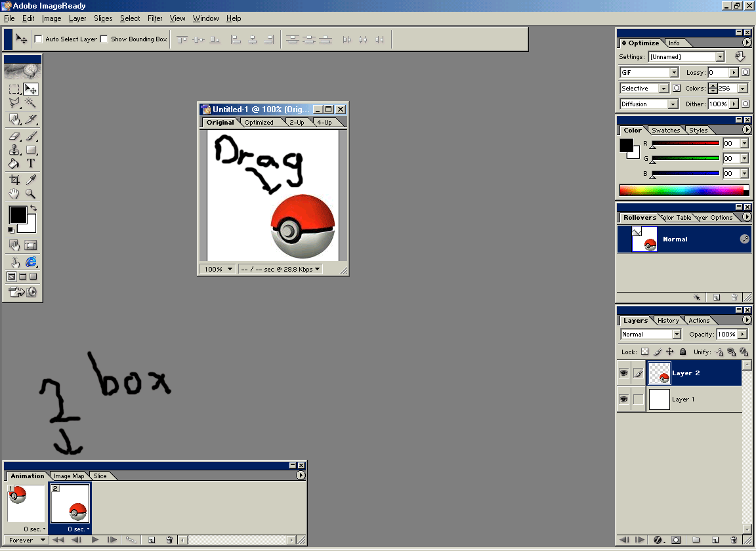
Task: Toggle lock position in Layers panel
Action: [669, 352]
